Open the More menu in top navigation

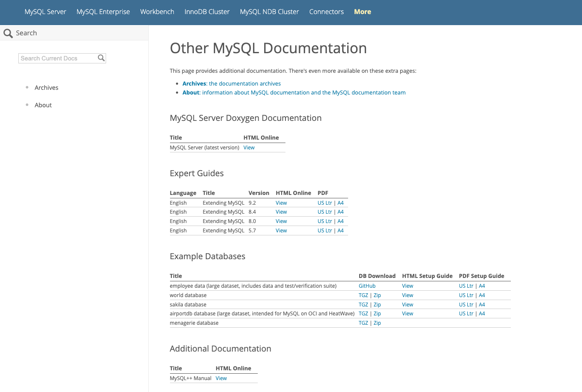(x=362, y=12)
